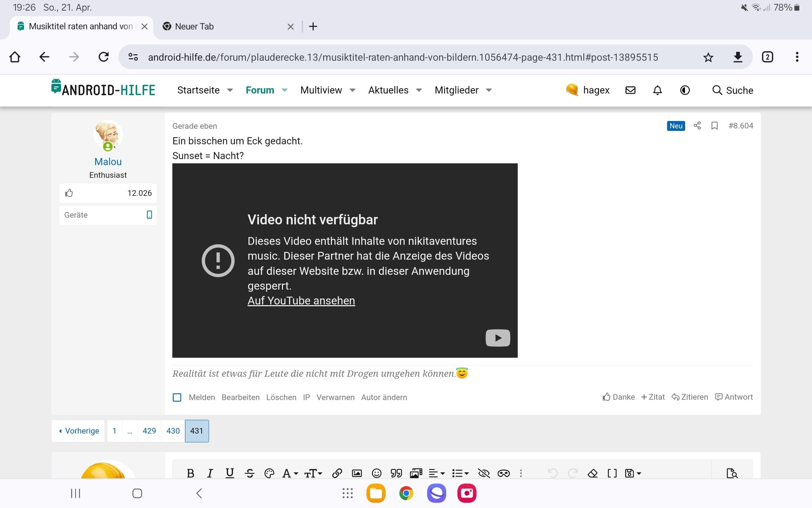The height and width of the screenshot is (508, 812).
Task: Click the eraser remove-formatting icon
Action: click(593, 473)
